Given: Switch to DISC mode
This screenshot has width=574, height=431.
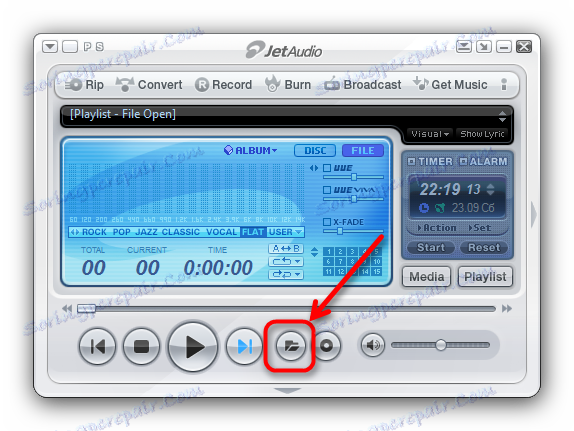Looking at the screenshot, I should (x=315, y=151).
